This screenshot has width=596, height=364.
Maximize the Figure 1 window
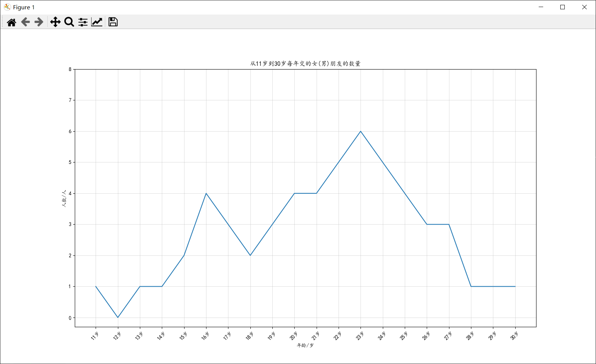click(x=563, y=7)
